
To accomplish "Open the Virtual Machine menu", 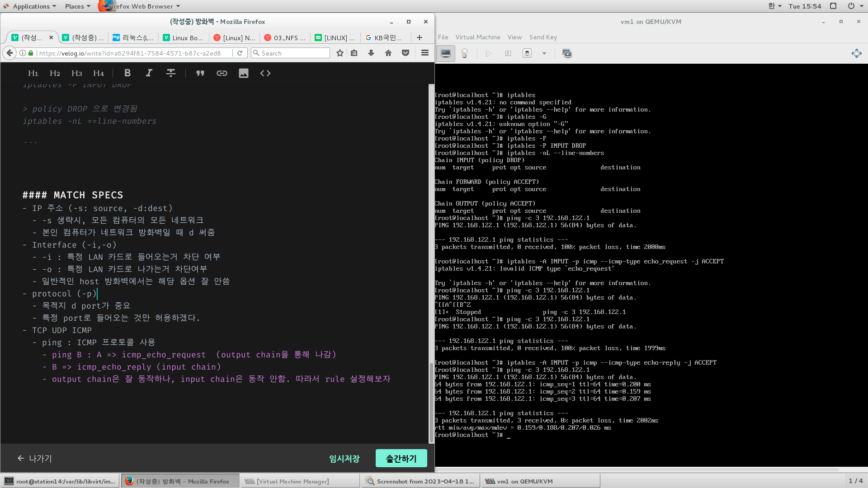I will point(477,37).
